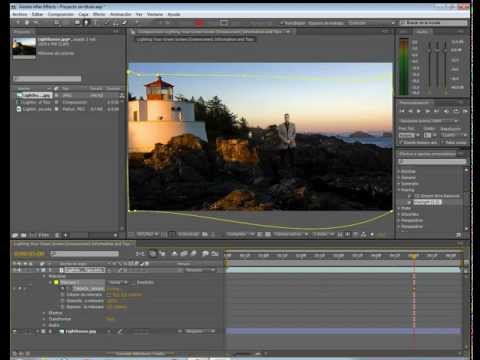480x360 pixels.
Task: Open workspace 'Espacio de trabajo' dropdown
Action: click(x=371, y=23)
